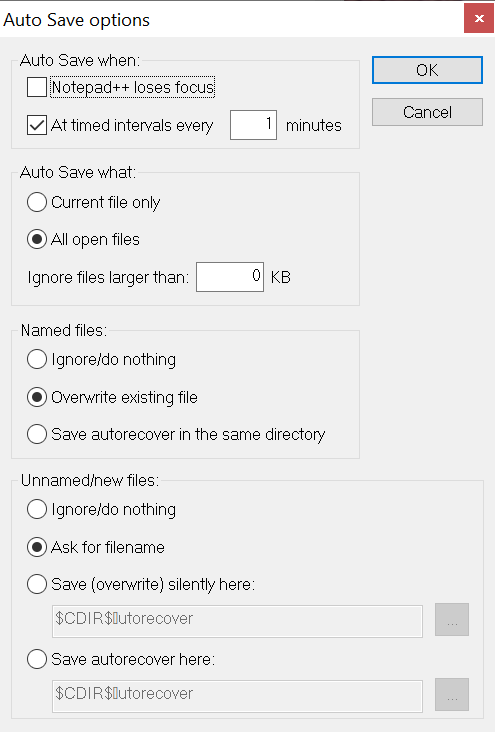Enable the Notepad++ loses focus checkbox
This screenshot has width=495, height=732.
coord(37,87)
